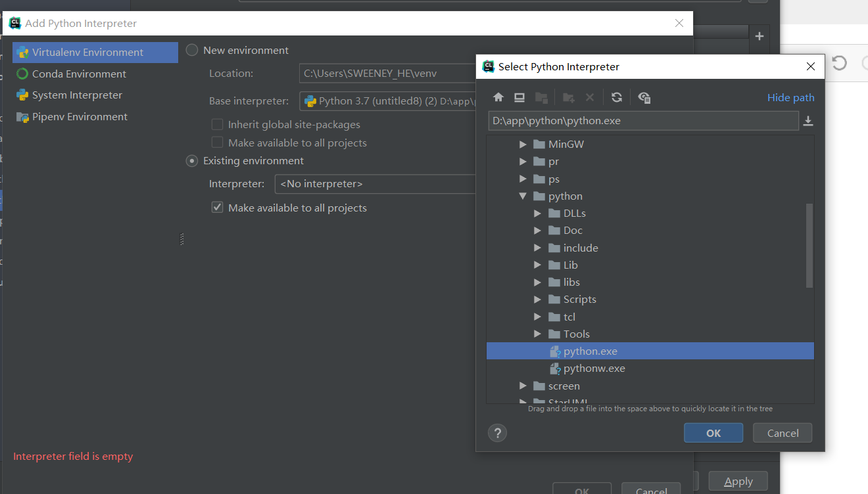Open the Interpreter combo box
This screenshot has height=494, width=868.
pyautogui.click(x=375, y=184)
